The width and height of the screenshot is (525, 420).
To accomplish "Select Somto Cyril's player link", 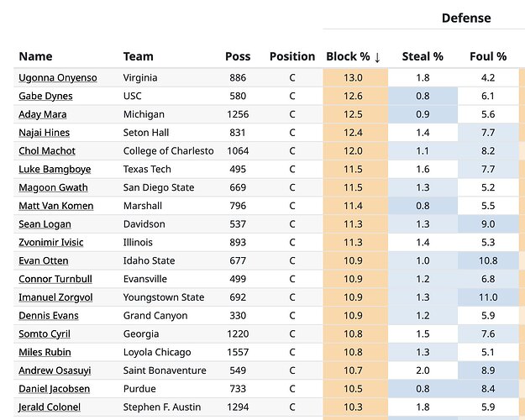I will pos(45,334).
